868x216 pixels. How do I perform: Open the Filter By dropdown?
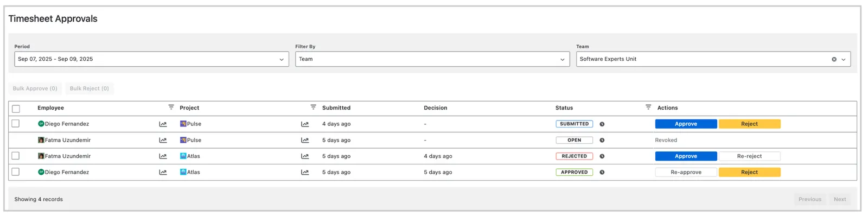pos(432,59)
